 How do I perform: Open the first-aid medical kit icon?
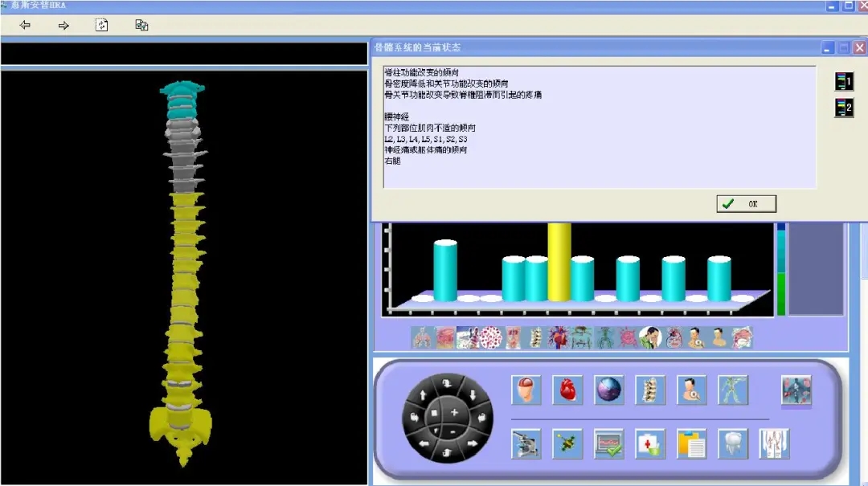[x=650, y=443]
